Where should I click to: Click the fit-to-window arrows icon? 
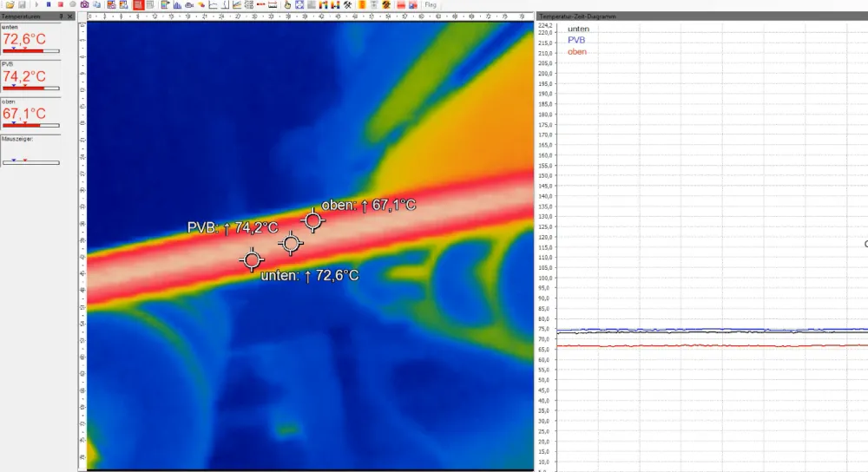[299, 5]
